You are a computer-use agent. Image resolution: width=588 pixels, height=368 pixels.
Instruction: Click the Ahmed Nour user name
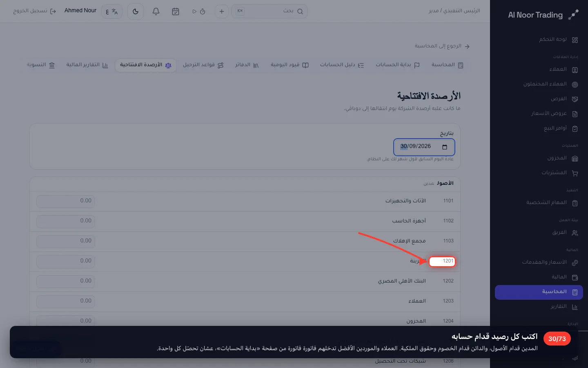click(x=80, y=11)
